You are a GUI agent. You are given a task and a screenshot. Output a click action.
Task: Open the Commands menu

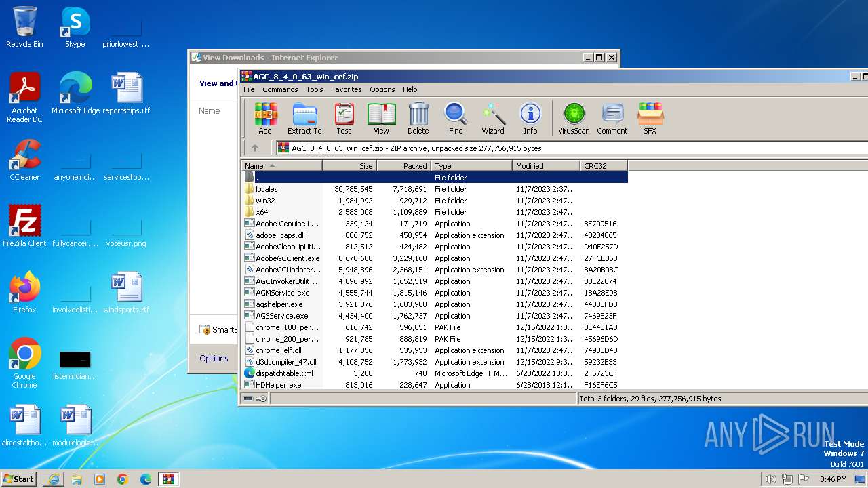tap(280, 89)
